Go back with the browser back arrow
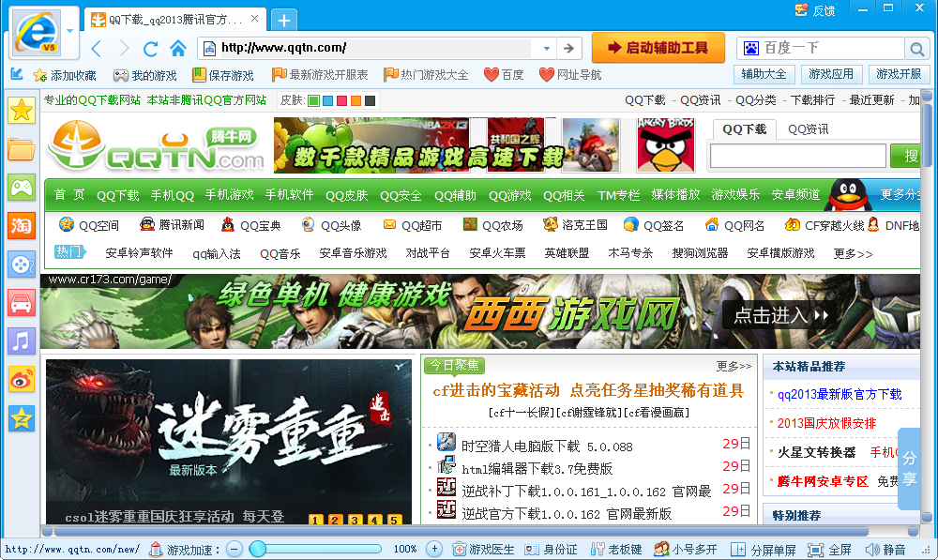The height and width of the screenshot is (560, 938). tap(97, 48)
